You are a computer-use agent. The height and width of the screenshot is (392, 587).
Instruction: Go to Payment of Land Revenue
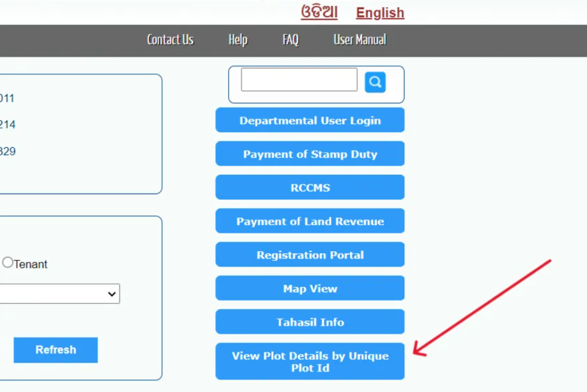click(x=310, y=221)
